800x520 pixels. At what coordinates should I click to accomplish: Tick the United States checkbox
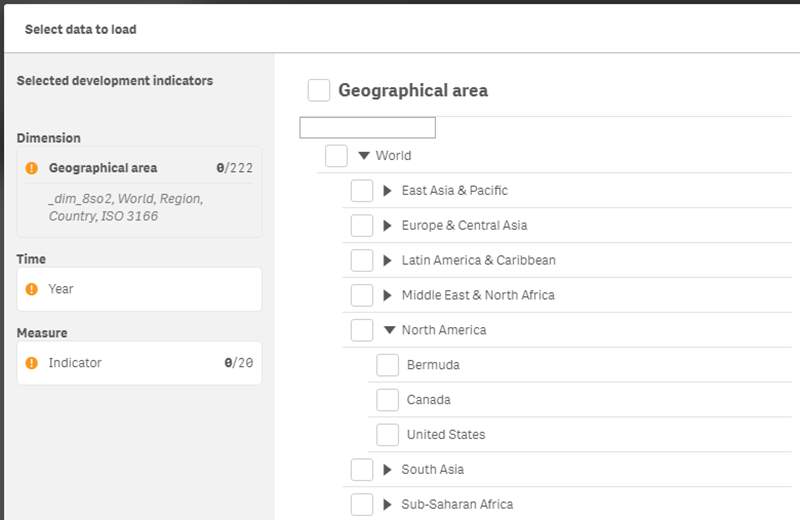[387, 435]
